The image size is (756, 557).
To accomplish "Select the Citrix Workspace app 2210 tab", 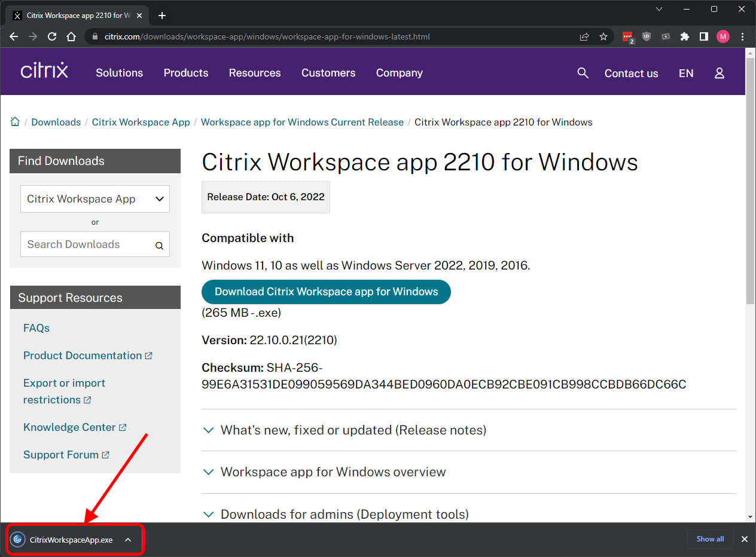I will pos(78,16).
